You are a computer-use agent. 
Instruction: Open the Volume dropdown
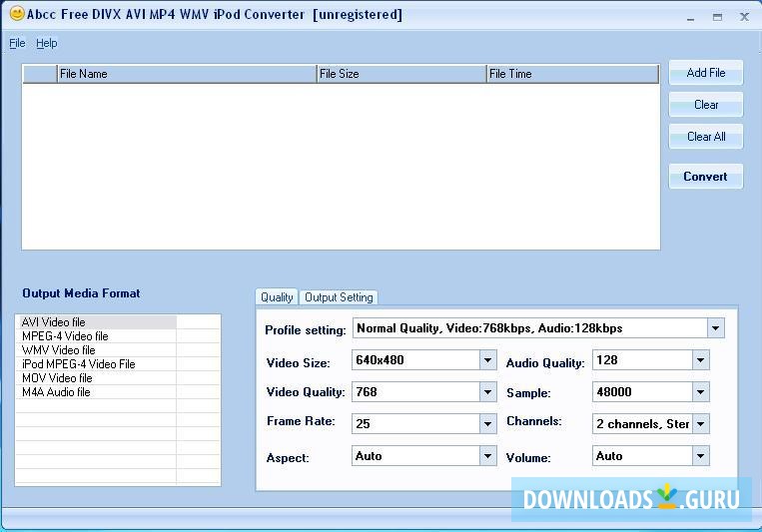700,456
